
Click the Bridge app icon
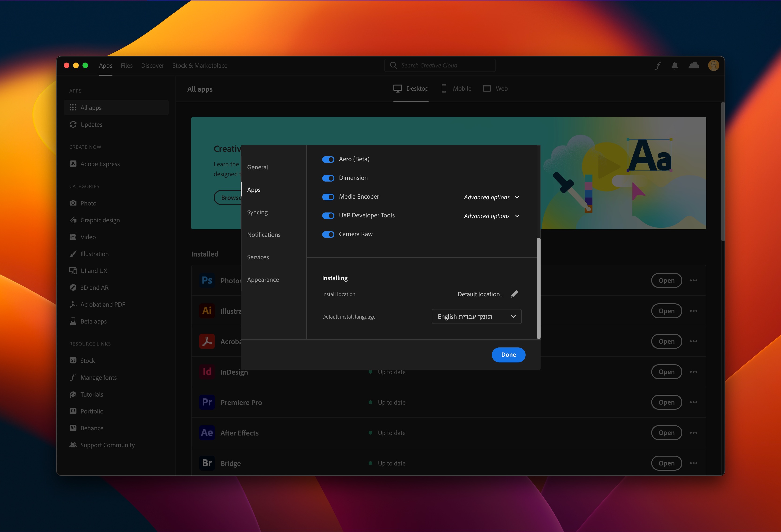(207, 463)
